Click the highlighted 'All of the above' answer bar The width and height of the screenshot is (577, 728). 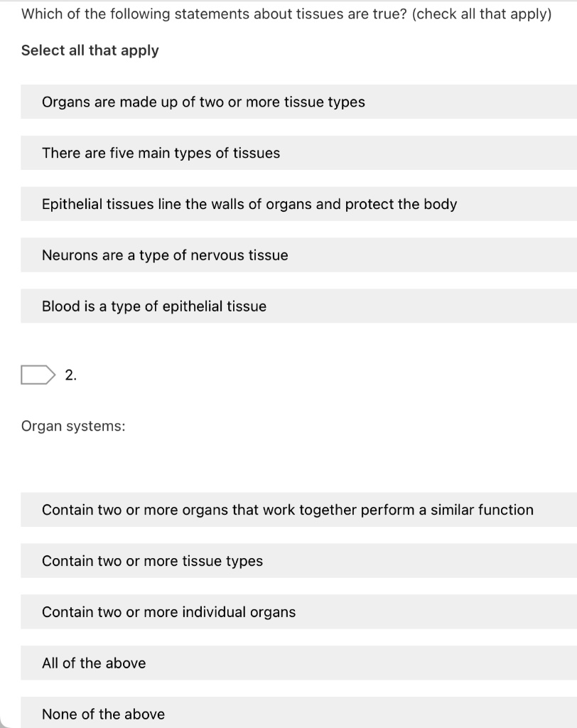coord(95,663)
